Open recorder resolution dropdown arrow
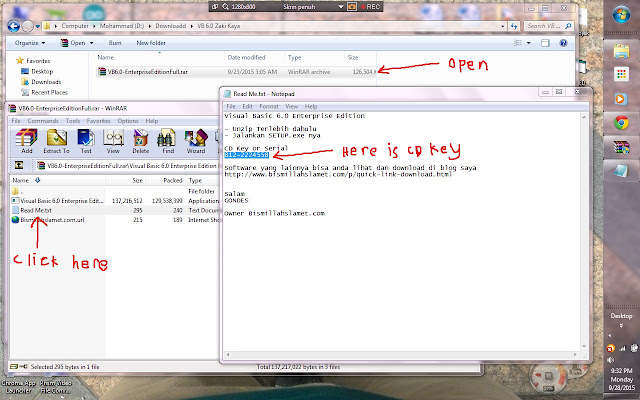The width and height of the screenshot is (640, 400). pos(341,7)
